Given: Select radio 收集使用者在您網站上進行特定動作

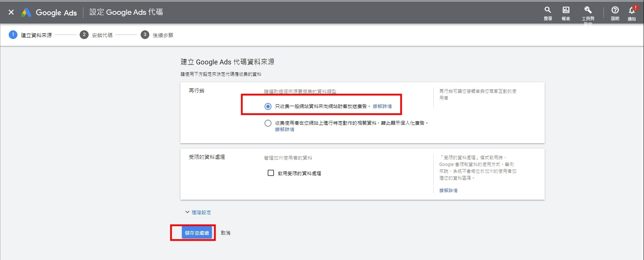Looking at the screenshot, I should click(268, 123).
